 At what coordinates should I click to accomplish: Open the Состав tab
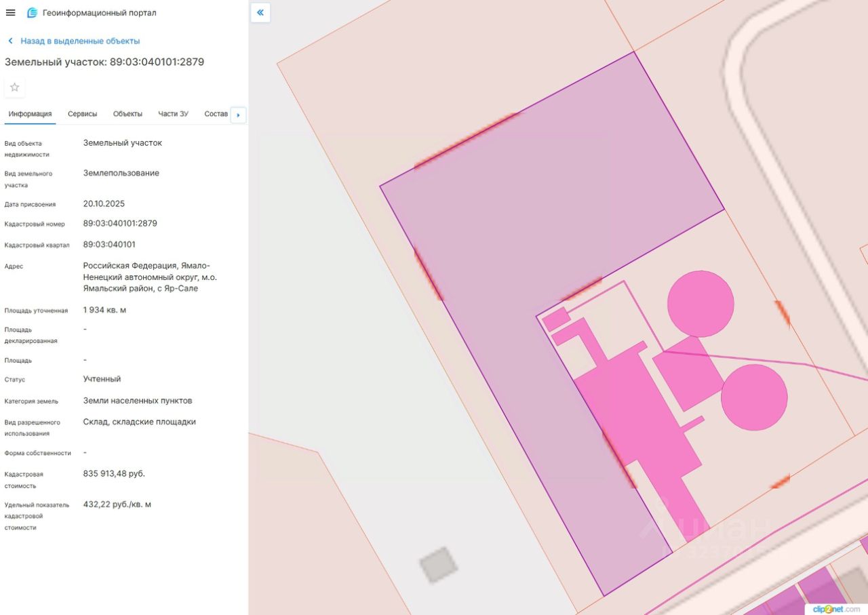(x=216, y=114)
